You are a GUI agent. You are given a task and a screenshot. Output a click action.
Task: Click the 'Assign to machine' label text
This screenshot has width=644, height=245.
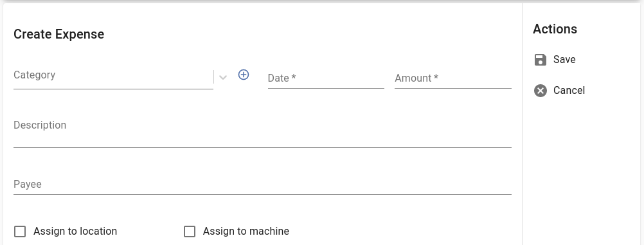[x=246, y=231]
